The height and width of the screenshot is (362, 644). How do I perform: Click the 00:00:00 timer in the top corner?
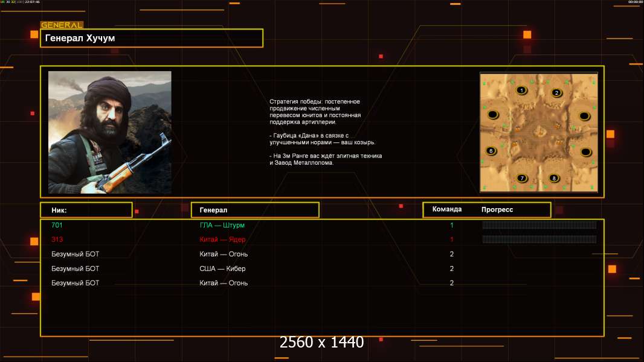pyautogui.click(x=635, y=2)
